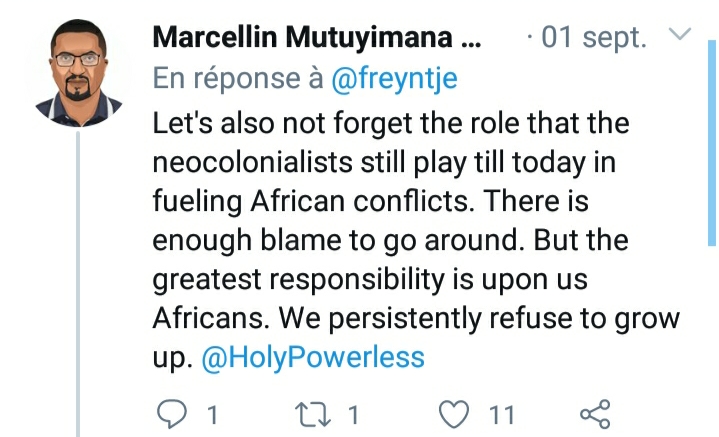The height and width of the screenshot is (437, 719).
Task: Click the like count showing 11
Action: [x=501, y=413]
